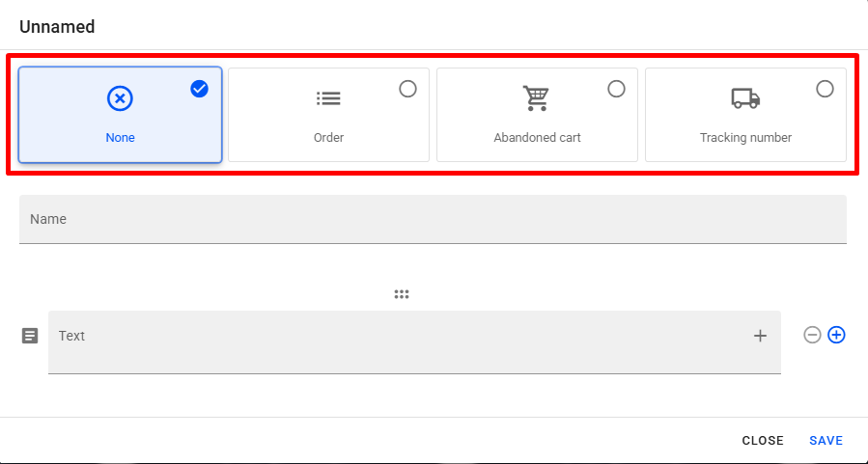The width and height of the screenshot is (868, 464).
Task: Choose the None option label
Action: pos(120,138)
